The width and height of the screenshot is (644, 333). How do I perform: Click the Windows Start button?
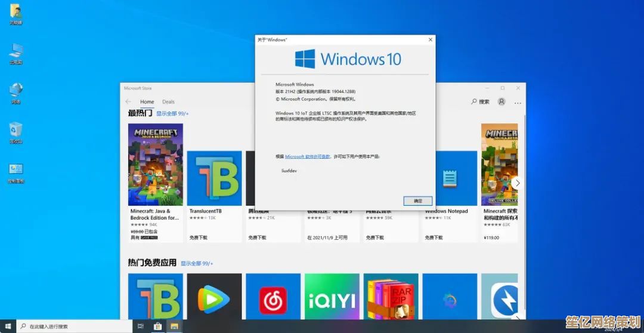coord(8,326)
